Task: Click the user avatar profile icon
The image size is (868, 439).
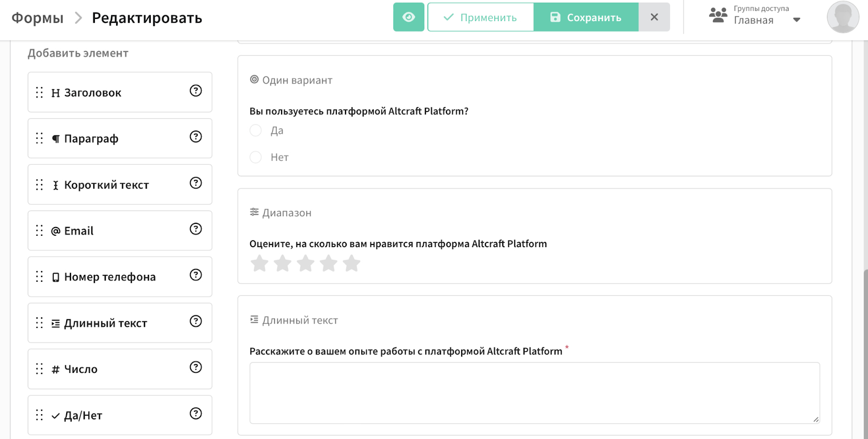Action: (843, 17)
